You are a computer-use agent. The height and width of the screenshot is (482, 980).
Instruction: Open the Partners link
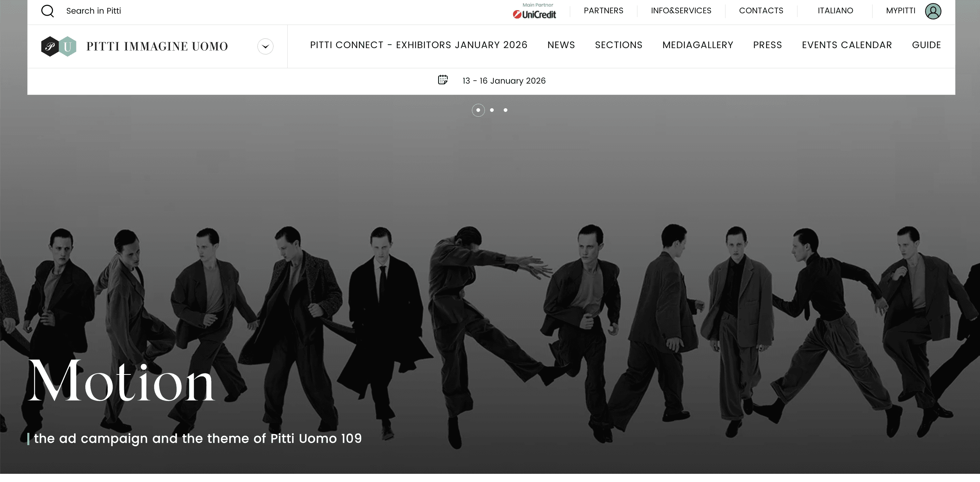coord(603,11)
